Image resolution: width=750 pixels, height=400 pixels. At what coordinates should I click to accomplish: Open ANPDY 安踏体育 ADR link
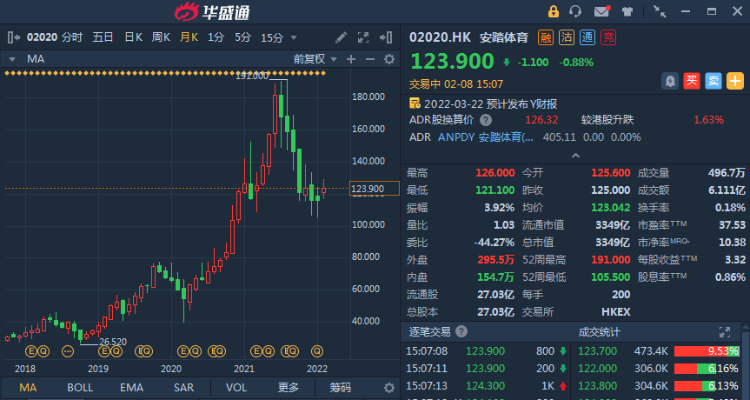tap(485, 137)
